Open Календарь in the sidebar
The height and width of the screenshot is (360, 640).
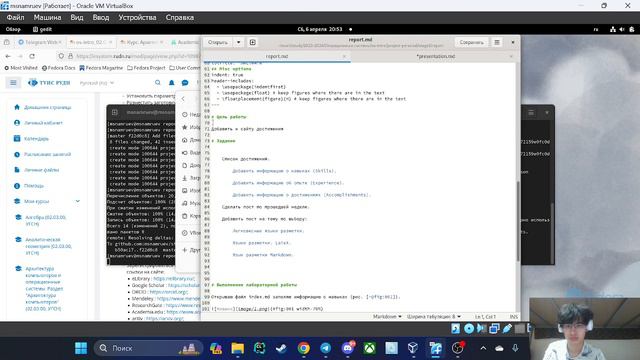(36, 139)
